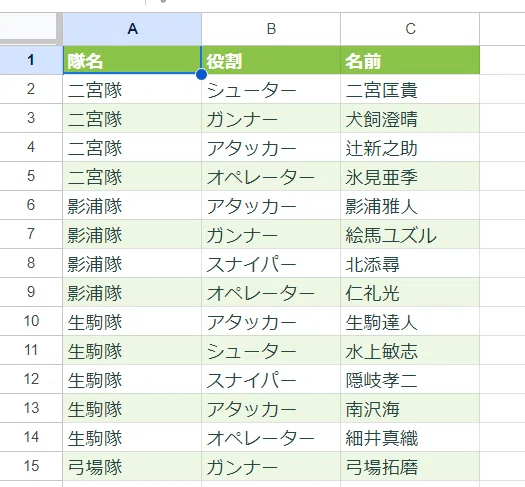Select the 隊名 header cell
This screenshot has height=487, width=525.
click(132, 60)
